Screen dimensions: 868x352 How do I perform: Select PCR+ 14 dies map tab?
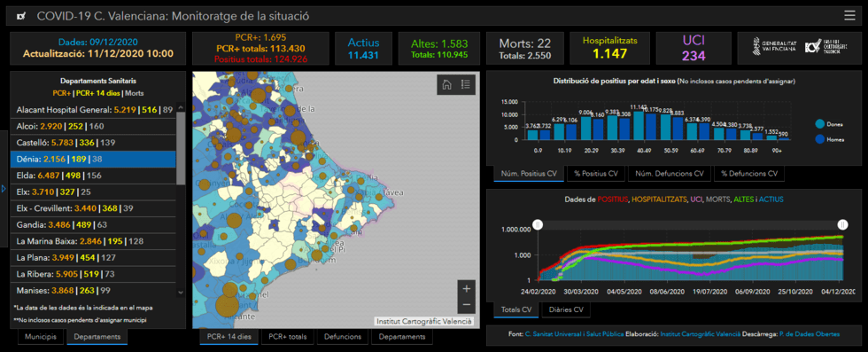click(229, 336)
